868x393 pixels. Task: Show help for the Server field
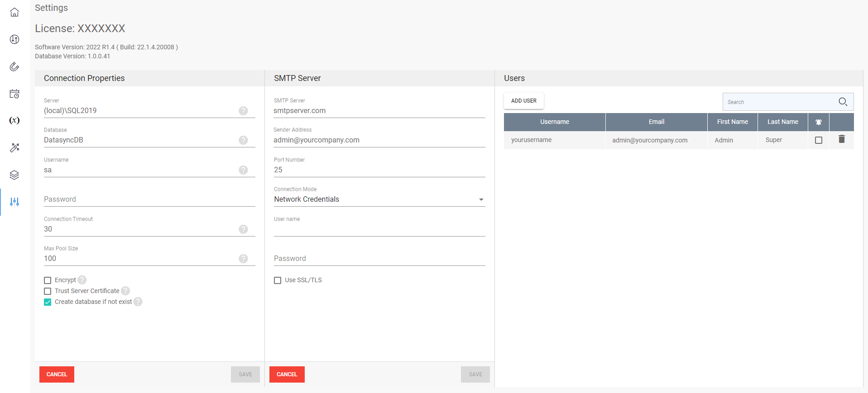pyautogui.click(x=243, y=111)
